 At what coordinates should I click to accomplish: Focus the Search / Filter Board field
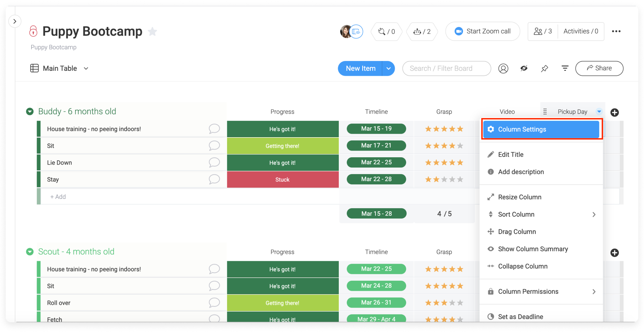pyautogui.click(x=446, y=68)
